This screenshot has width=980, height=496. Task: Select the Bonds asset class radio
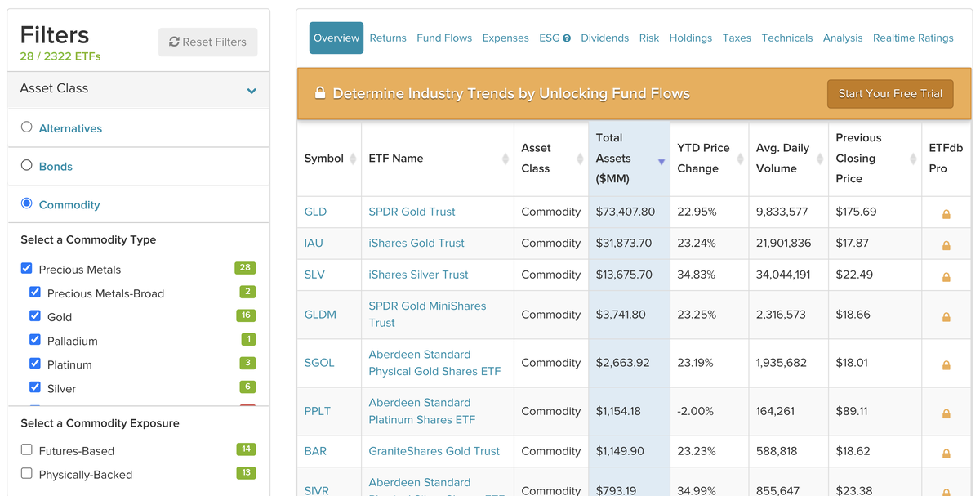tap(27, 165)
